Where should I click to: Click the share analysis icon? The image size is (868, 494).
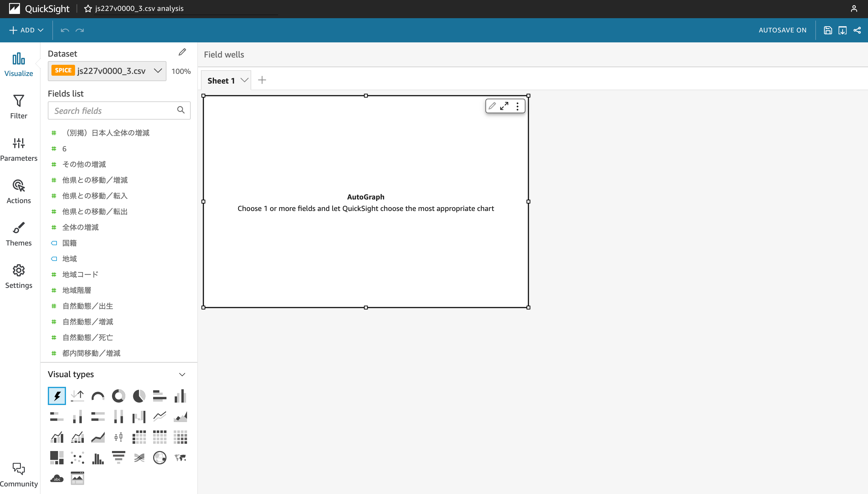857,30
